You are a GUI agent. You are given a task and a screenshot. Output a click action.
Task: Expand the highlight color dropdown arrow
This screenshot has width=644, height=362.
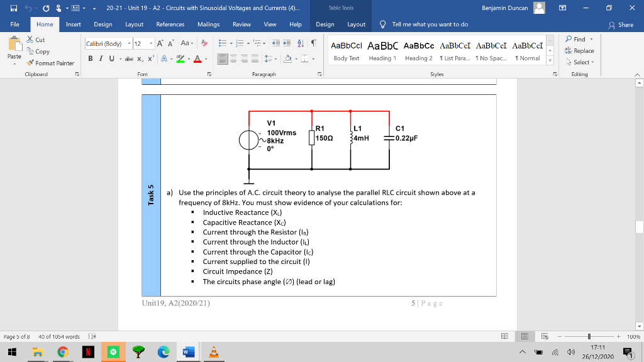pos(189,59)
